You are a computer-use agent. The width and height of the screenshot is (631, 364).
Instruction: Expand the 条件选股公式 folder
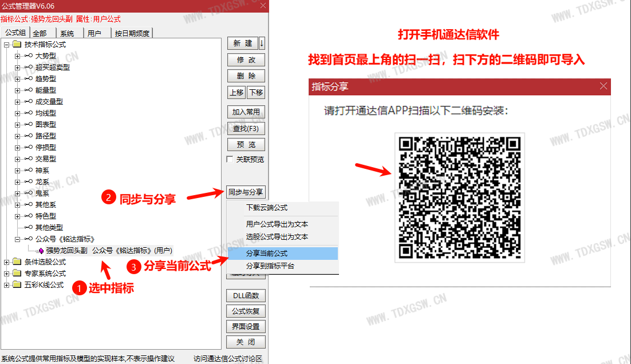(x=6, y=262)
